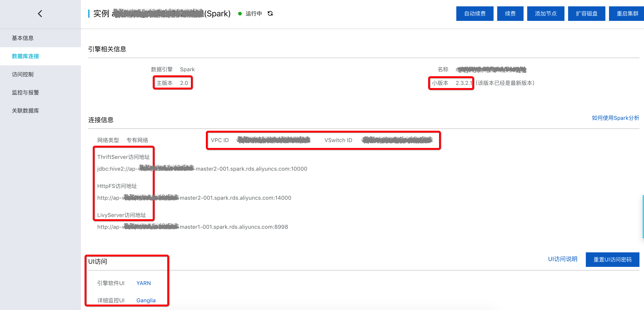
Task: Open the YARN engine UI link
Action: click(143, 283)
